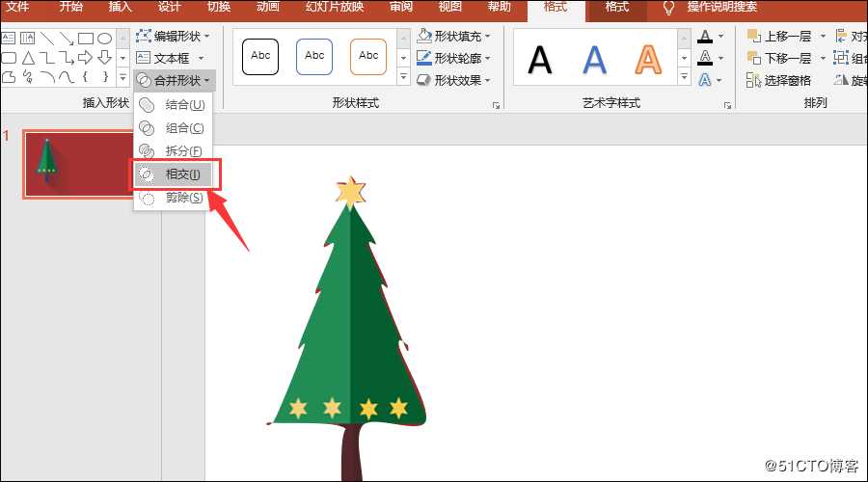Open the Bring Forward (上移一层) arrow menu
This screenshot has height=482, width=868.
[x=823, y=37]
